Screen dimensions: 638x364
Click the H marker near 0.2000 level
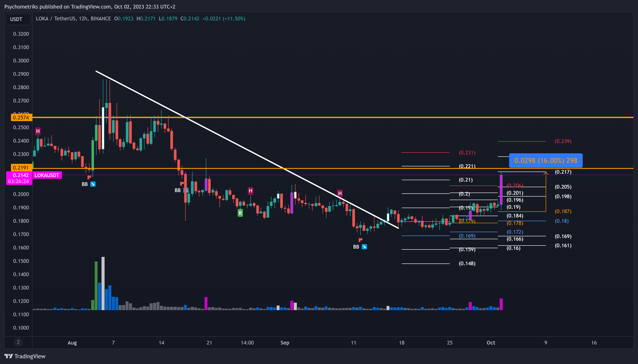[x=250, y=191]
